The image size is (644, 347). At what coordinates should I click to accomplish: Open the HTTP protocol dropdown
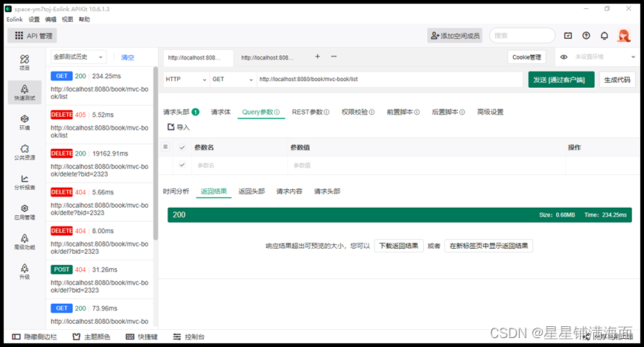[185, 79]
